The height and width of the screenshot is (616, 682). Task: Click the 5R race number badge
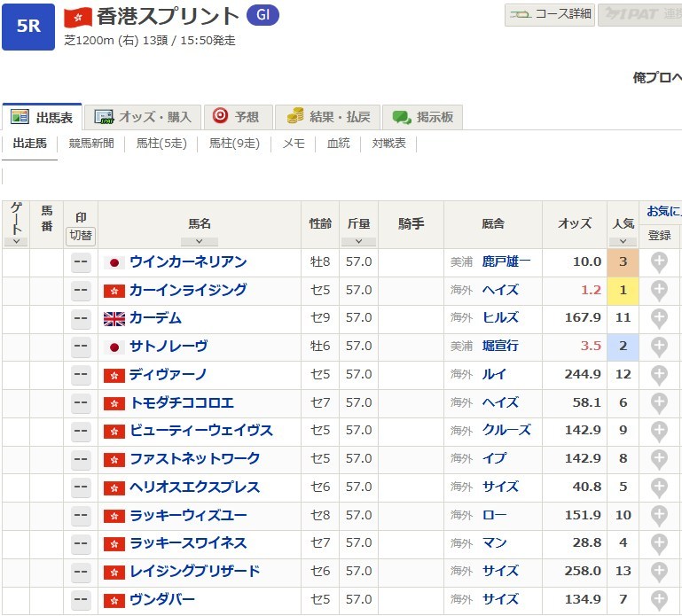pos(28,26)
